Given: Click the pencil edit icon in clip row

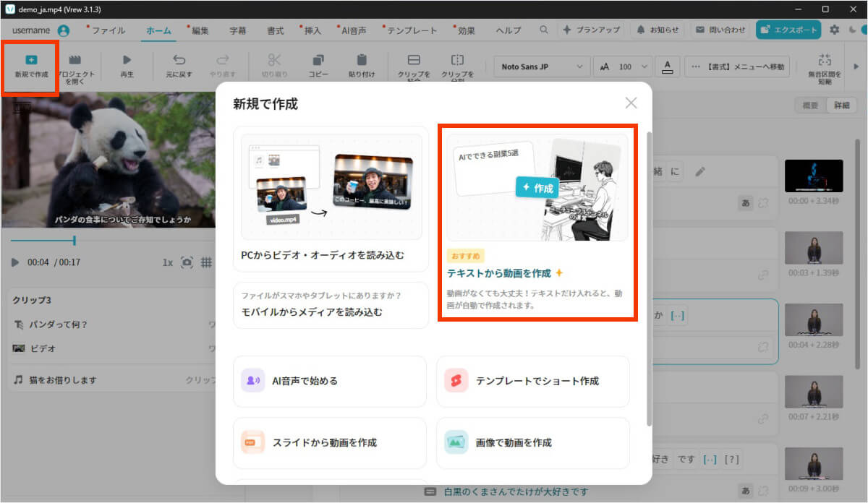Looking at the screenshot, I should (x=699, y=171).
